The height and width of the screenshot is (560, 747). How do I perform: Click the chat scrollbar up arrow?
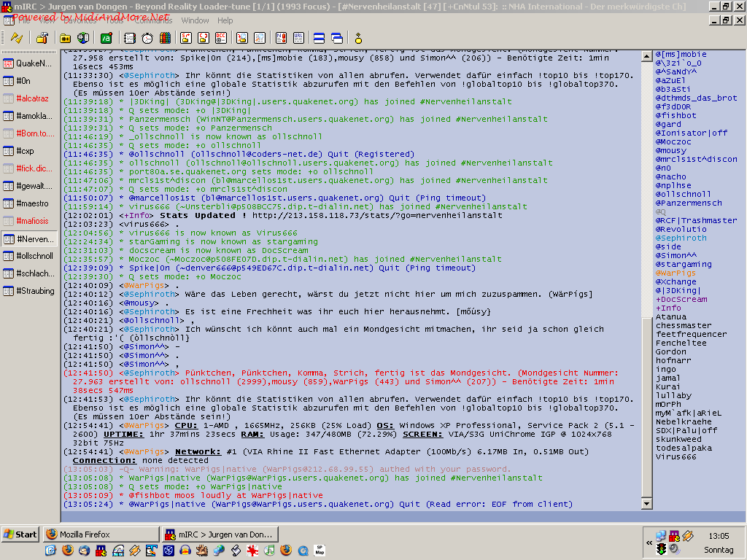[646, 55]
